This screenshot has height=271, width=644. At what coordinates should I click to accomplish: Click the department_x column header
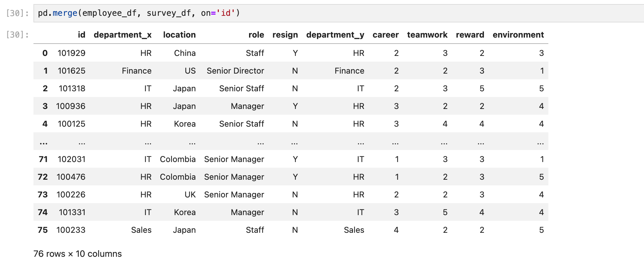point(122,35)
